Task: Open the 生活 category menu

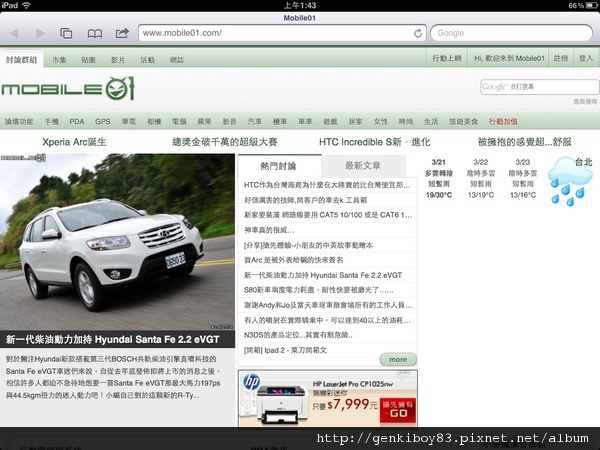Action: click(431, 122)
